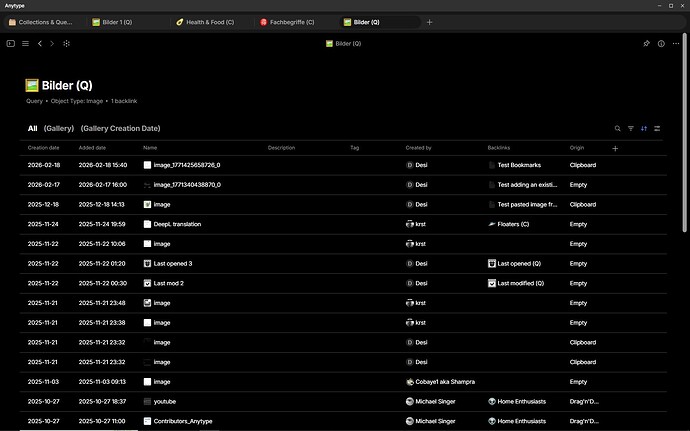This screenshot has width=690, height=431.
Task: Click Origin Clipboard in 2025-12-18 row
Action: [583, 204]
